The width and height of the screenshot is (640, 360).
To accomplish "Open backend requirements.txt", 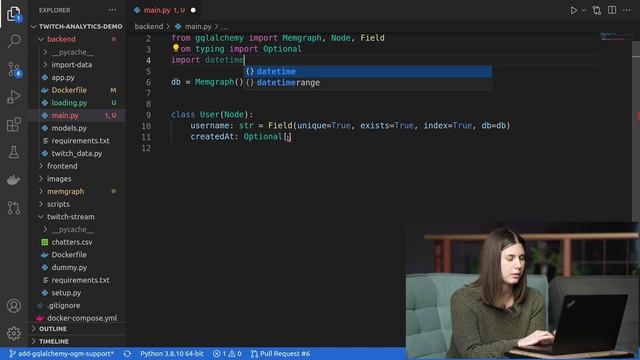I will tap(77, 141).
